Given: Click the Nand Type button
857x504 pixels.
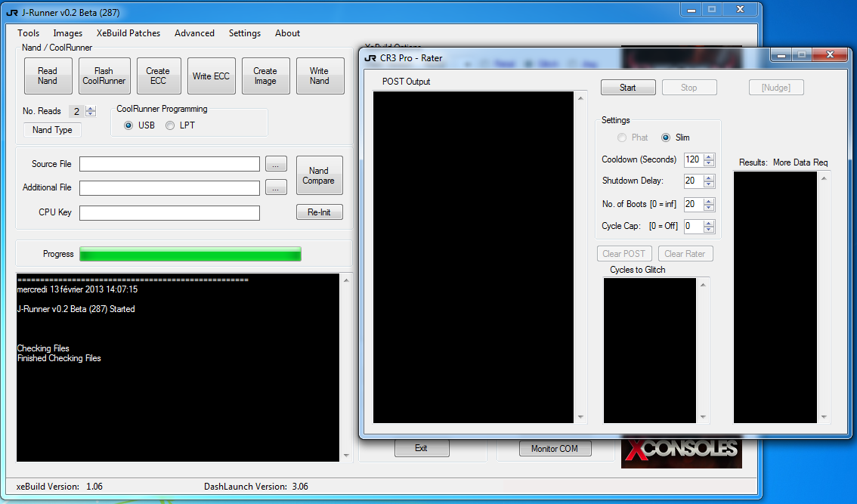Looking at the screenshot, I should [52, 130].
